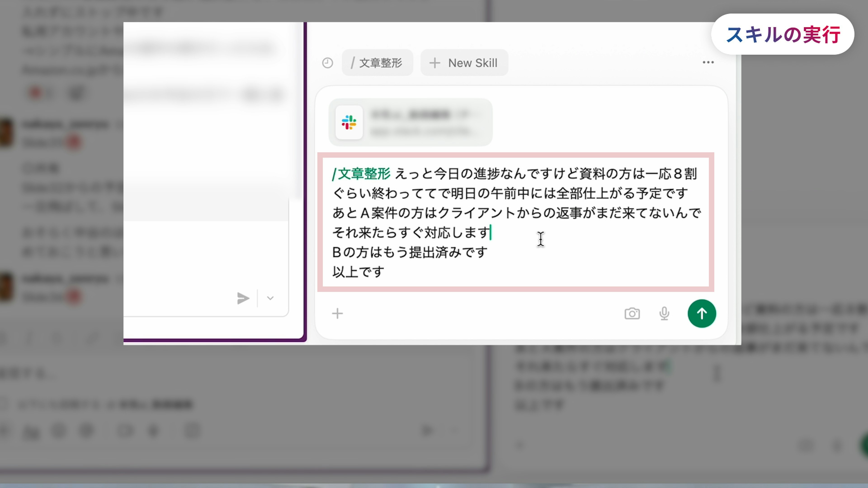868x488 pixels.
Task: Click the line Bの方はもう提出済みです
Action: click(x=409, y=252)
